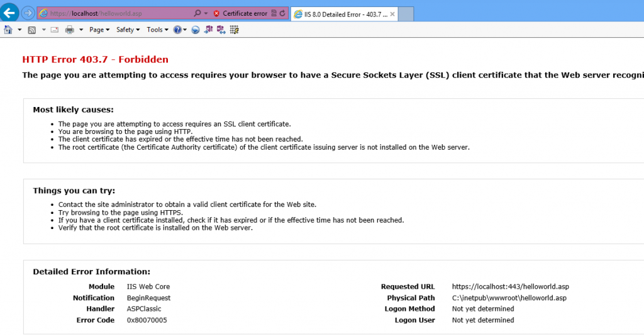Viewport: 644px width, 336px height.
Task: Click the error code 0x80070005
Action: coord(147,320)
